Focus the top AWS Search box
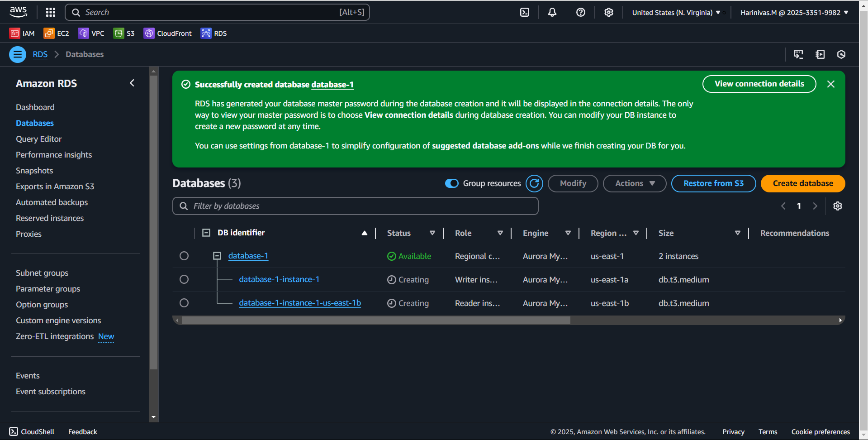Image resolution: width=868 pixels, height=440 pixels. (x=218, y=12)
